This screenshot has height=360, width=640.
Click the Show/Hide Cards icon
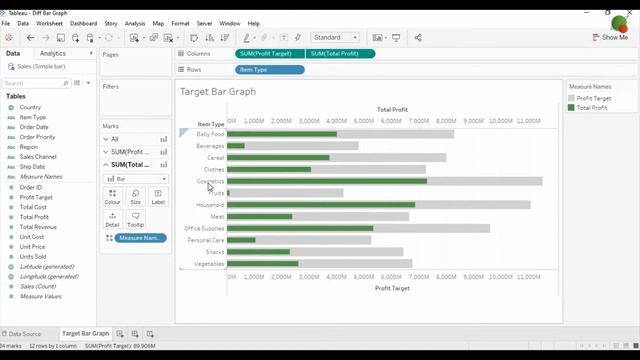point(377,38)
